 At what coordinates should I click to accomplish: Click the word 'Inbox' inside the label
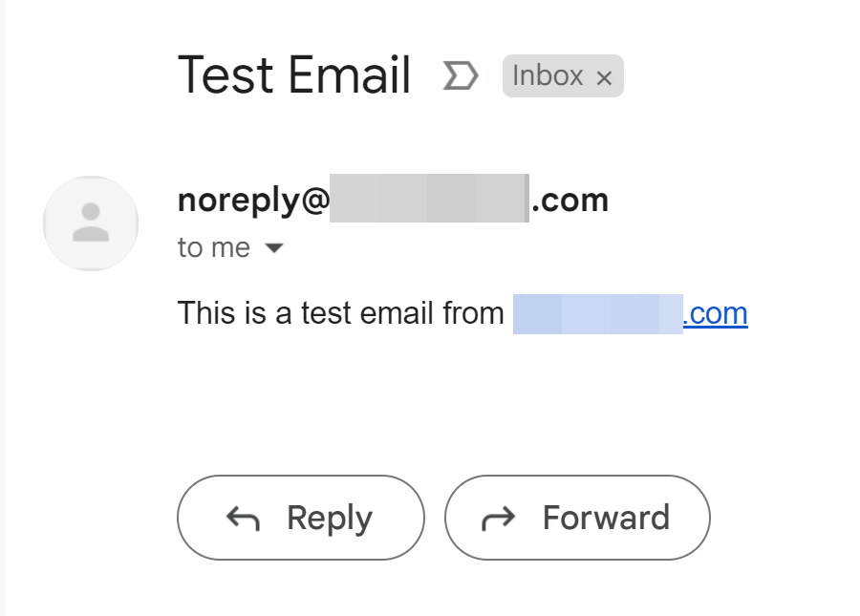pos(548,75)
